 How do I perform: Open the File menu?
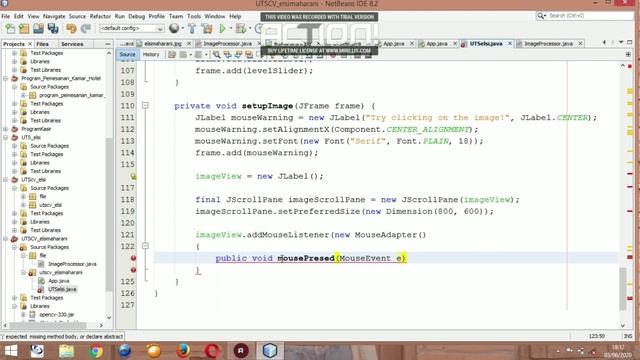click(x=6, y=16)
